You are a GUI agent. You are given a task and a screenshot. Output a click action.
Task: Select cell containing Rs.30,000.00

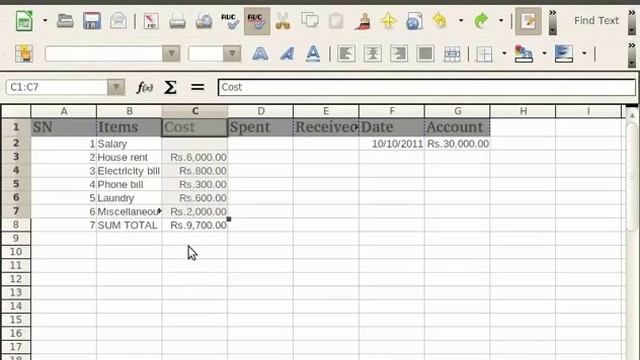[x=457, y=144]
